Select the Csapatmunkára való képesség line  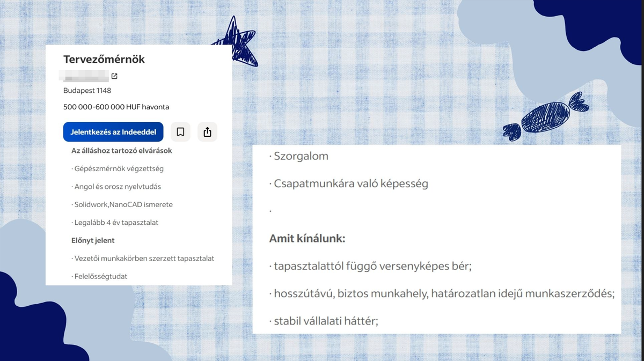tap(348, 183)
